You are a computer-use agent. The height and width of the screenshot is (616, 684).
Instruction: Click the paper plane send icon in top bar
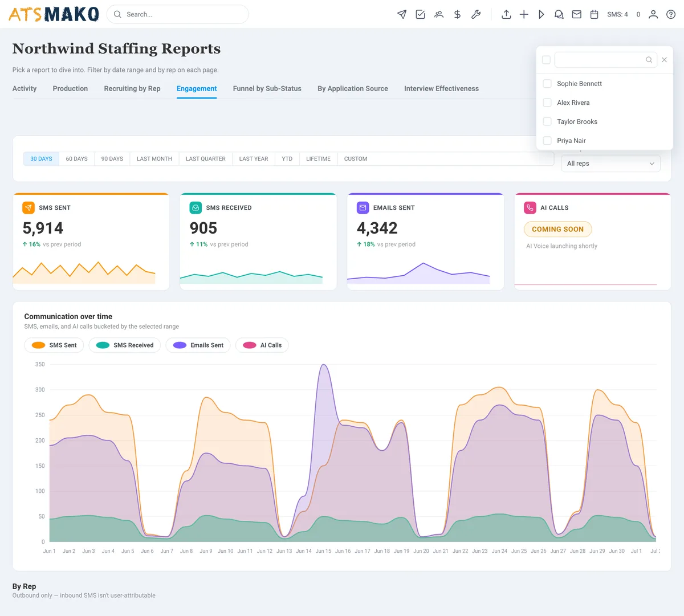(402, 14)
